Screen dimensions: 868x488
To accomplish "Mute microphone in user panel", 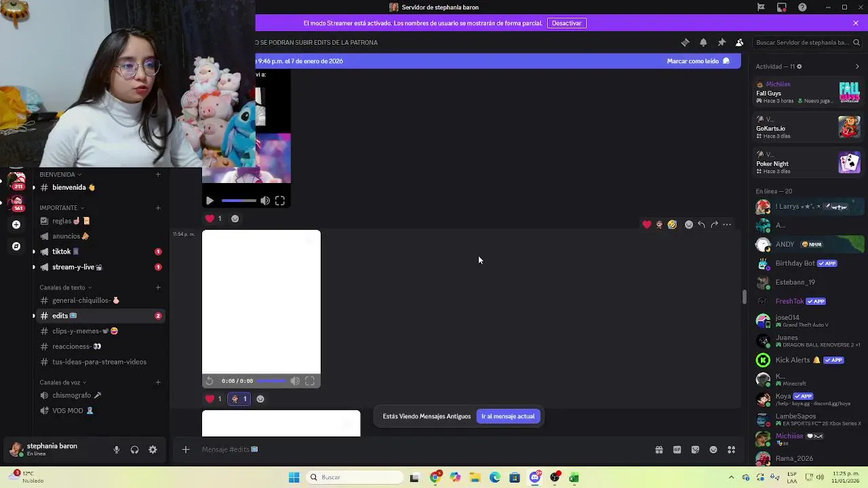I will click(117, 449).
